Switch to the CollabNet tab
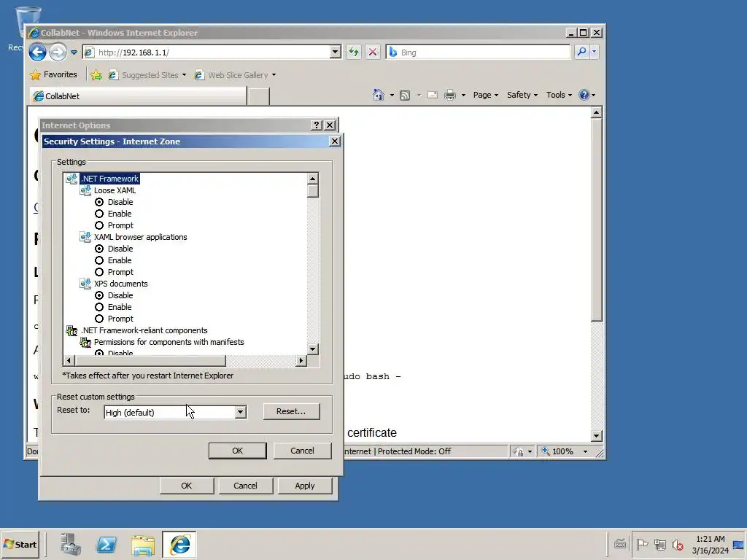 point(138,96)
